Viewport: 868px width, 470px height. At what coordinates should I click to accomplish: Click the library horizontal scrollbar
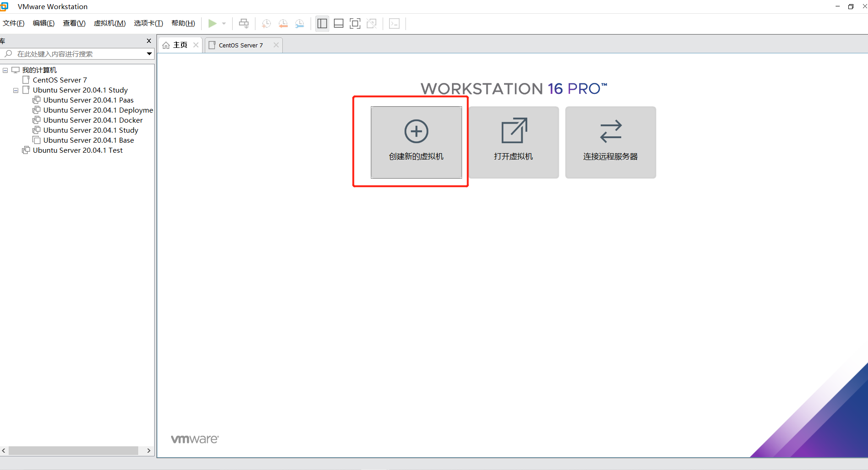[x=73, y=450]
